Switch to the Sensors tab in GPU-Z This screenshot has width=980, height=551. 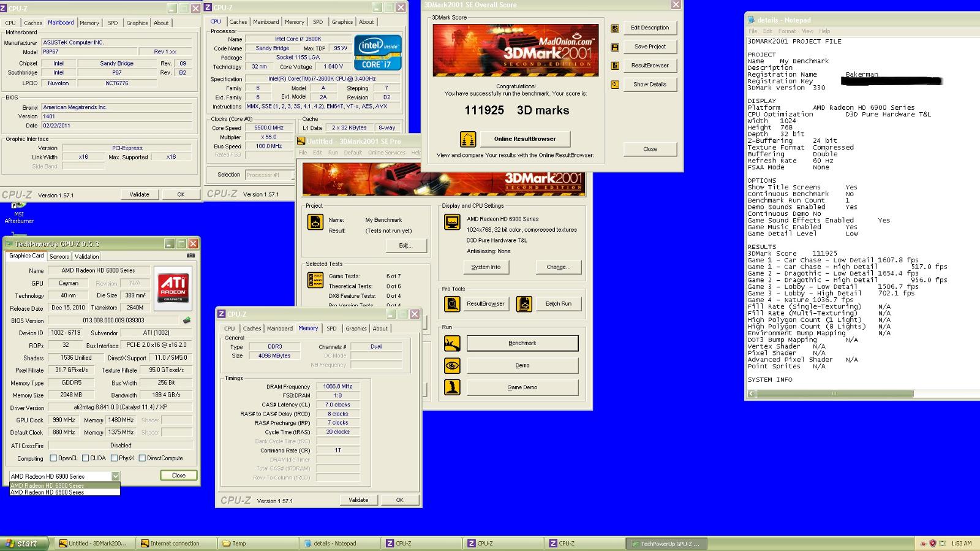coord(59,257)
